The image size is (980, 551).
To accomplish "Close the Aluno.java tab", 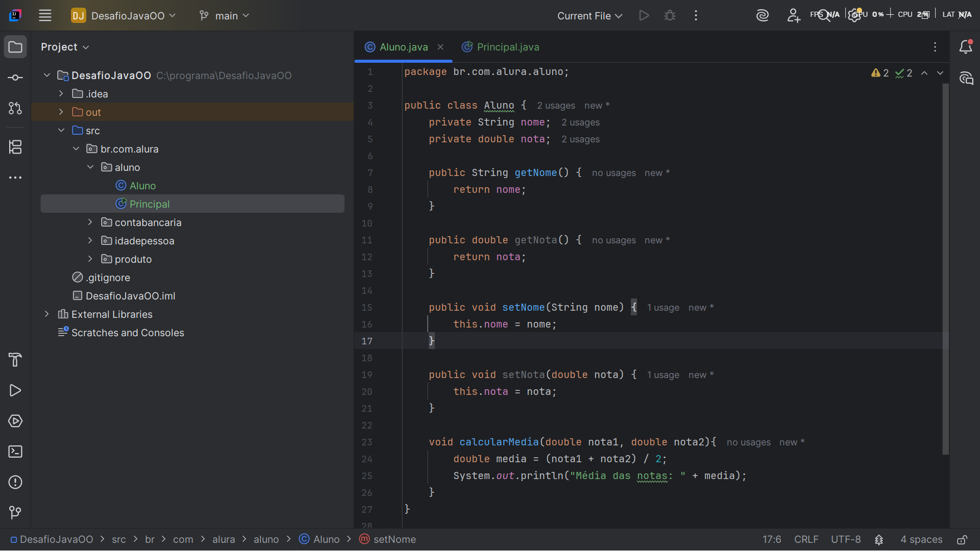I will [x=440, y=47].
